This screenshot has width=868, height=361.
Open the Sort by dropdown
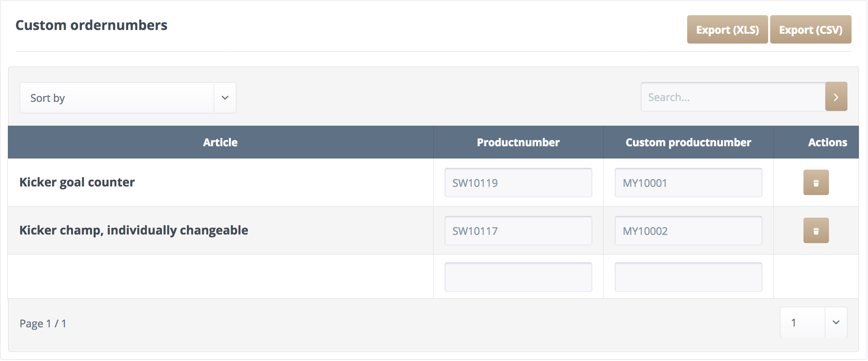pyautogui.click(x=117, y=98)
